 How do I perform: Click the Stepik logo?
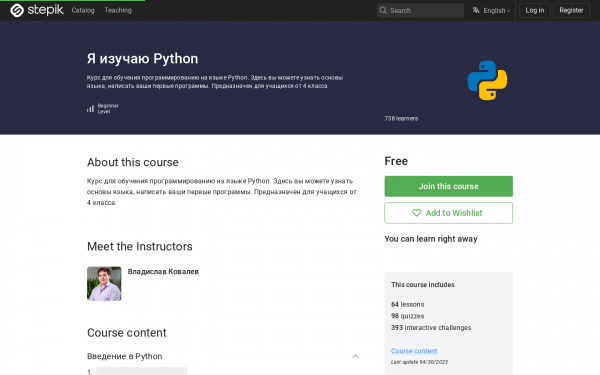click(x=37, y=10)
